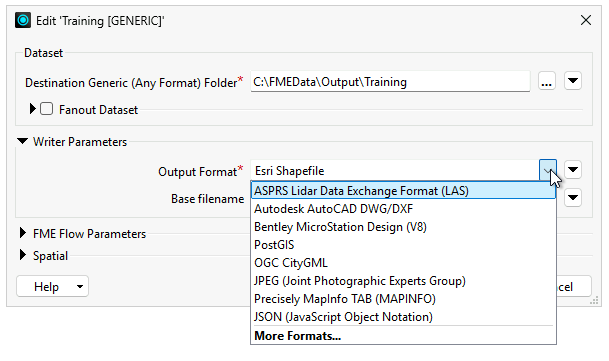The height and width of the screenshot is (361, 609).
Task: Close the Edit Training dialog
Action: click(586, 20)
